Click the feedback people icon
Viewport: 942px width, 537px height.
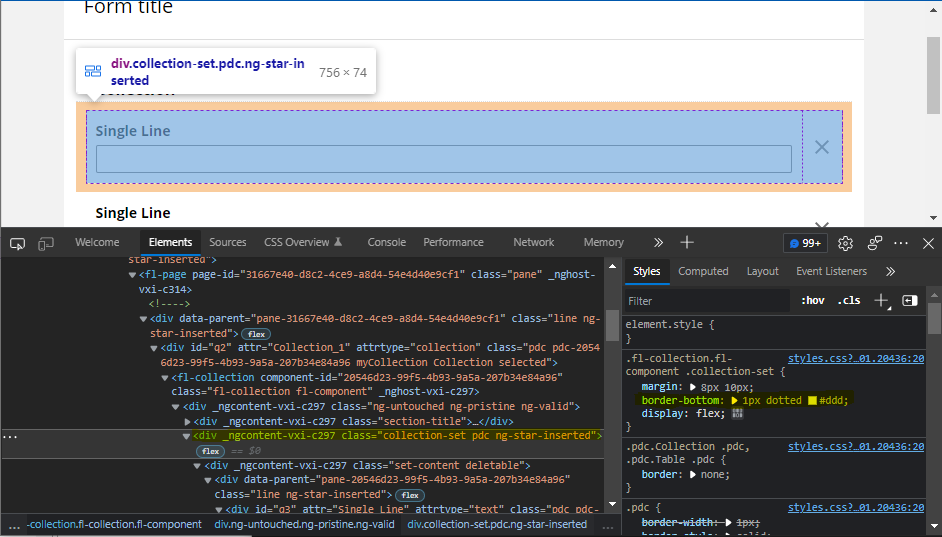(x=875, y=243)
